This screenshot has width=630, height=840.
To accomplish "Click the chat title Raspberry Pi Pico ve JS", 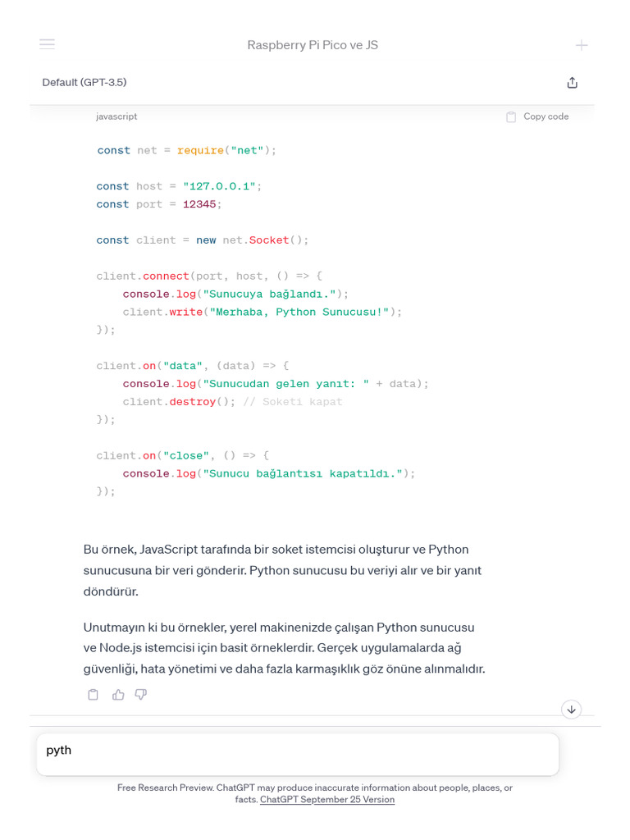I will (x=313, y=45).
